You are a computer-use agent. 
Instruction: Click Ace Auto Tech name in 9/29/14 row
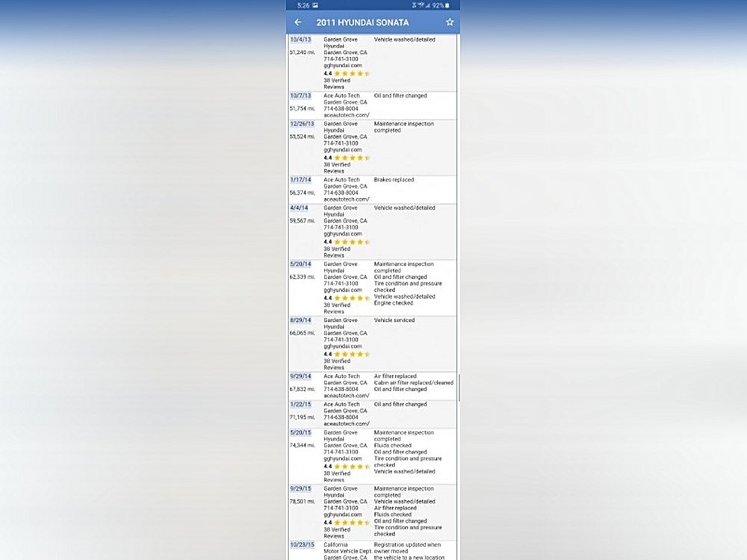(341, 376)
